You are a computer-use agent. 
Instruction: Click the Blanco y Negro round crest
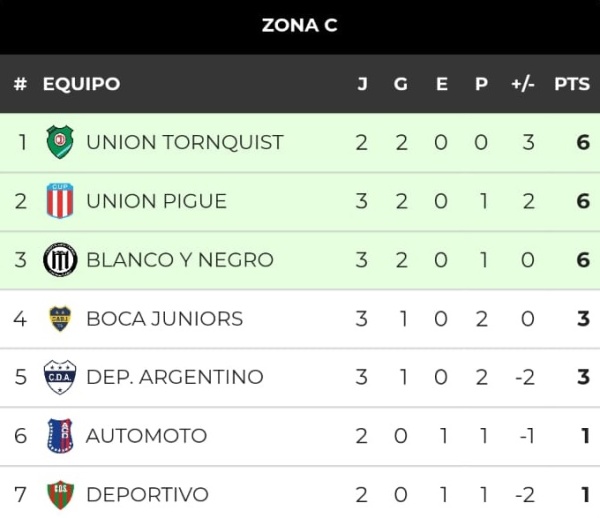(x=60, y=259)
